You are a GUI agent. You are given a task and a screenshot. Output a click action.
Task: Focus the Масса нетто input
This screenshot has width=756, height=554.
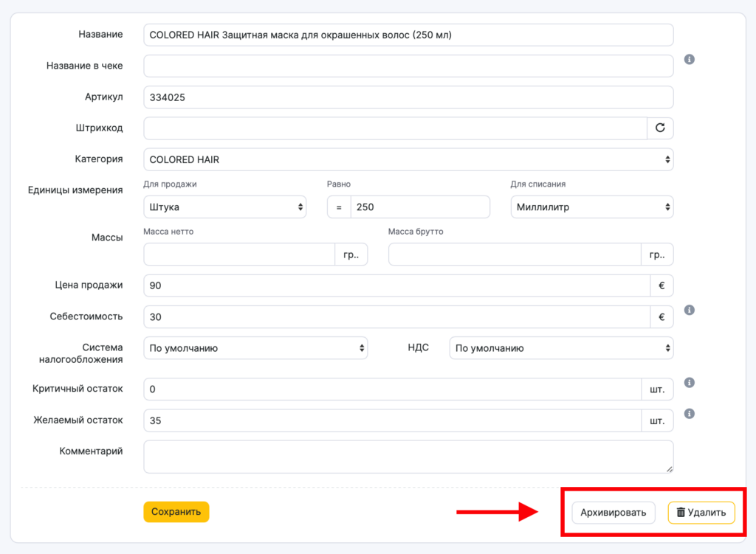[x=239, y=255]
